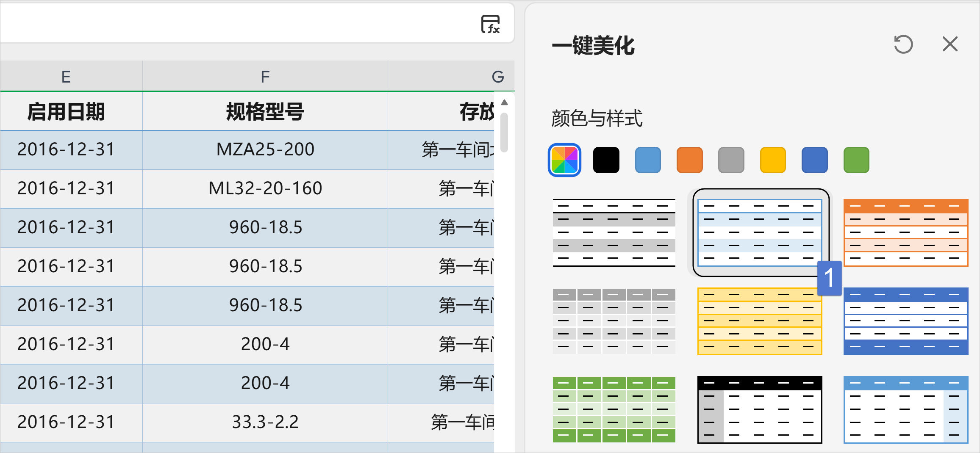This screenshot has width=980, height=453.
Task: Choose the black color swatch
Action: 606,160
